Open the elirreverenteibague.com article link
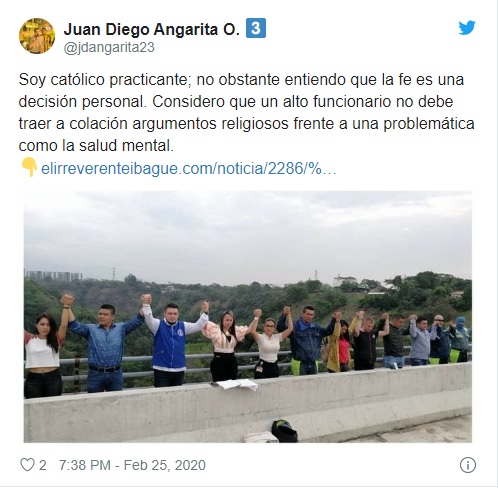Screen dimensions: 498x488 coord(189,169)
